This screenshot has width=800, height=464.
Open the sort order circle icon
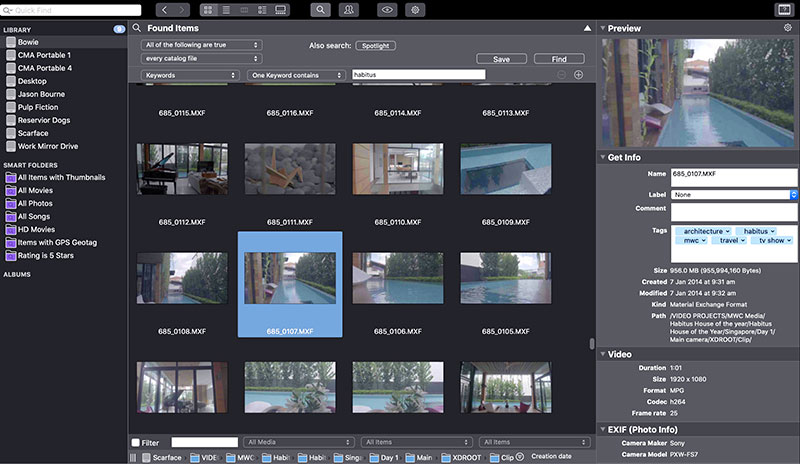coord(519,456)
